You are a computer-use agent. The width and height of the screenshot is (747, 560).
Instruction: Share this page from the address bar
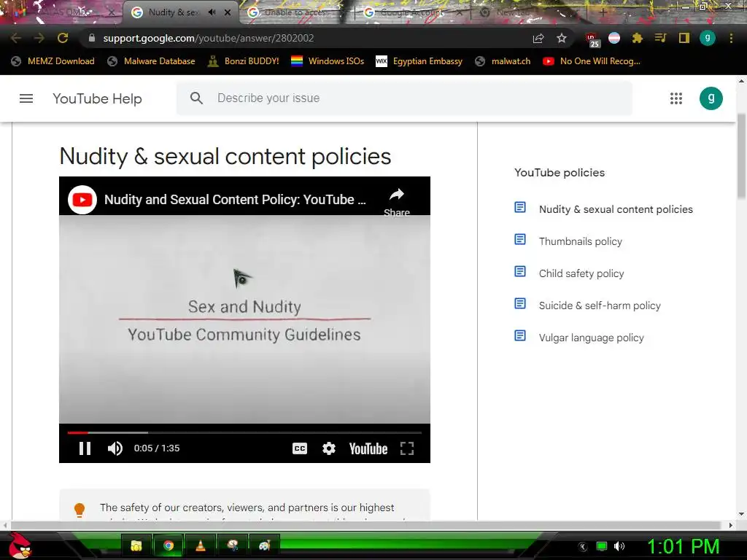(x=538, y=38)
